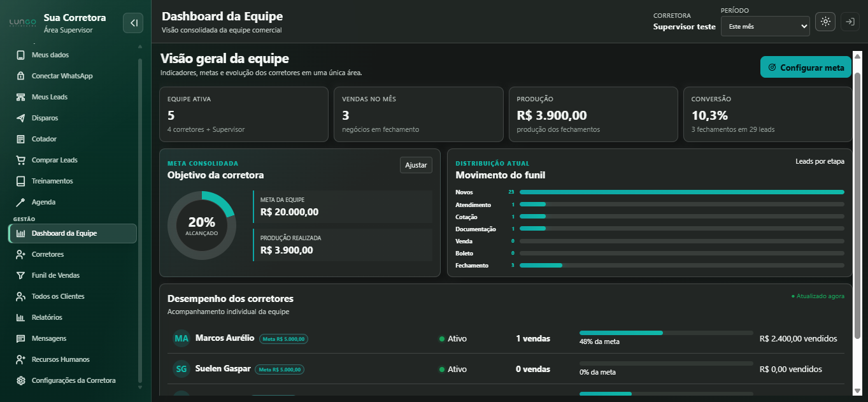Image resolution: width=868 pixels, height=402 pixels.
Task: Click the Recursos Humanos icon
Action: pyautogui.click(x=20, y=359)
